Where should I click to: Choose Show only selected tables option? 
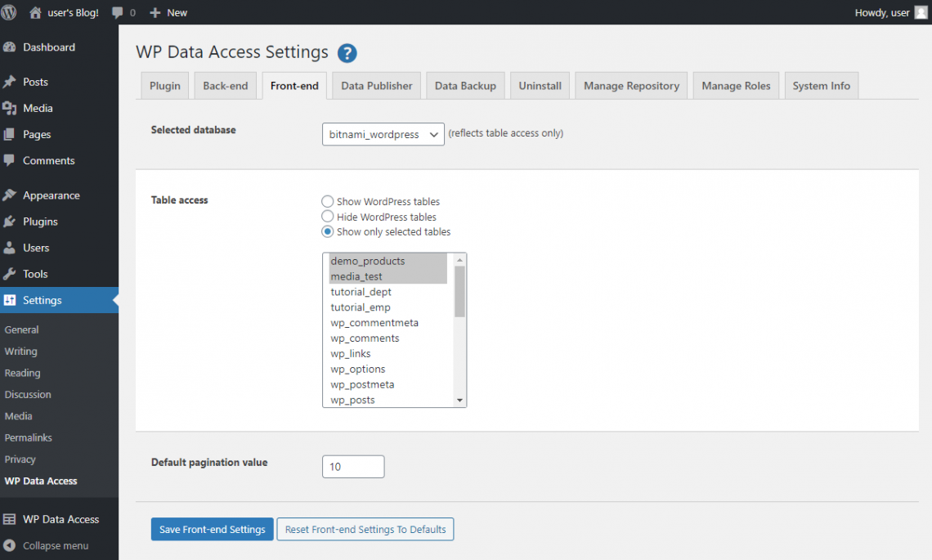click(x=327, y=231)
